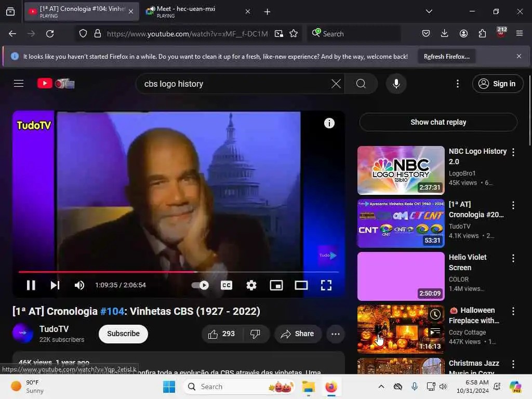Bookmark this page with the star
The height and width of the screenshot is (399, 532).
[x=294, y=34]
